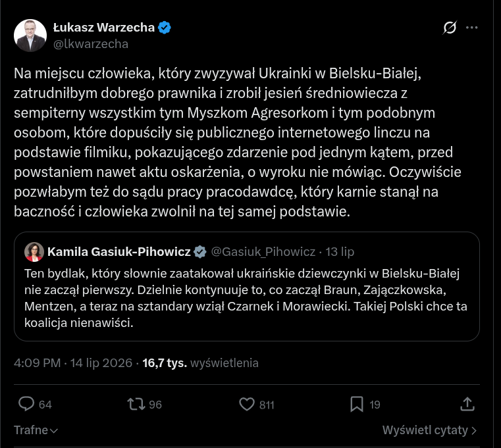
Task: Open the @lkwarzecha handle
Action: (91, 43)
